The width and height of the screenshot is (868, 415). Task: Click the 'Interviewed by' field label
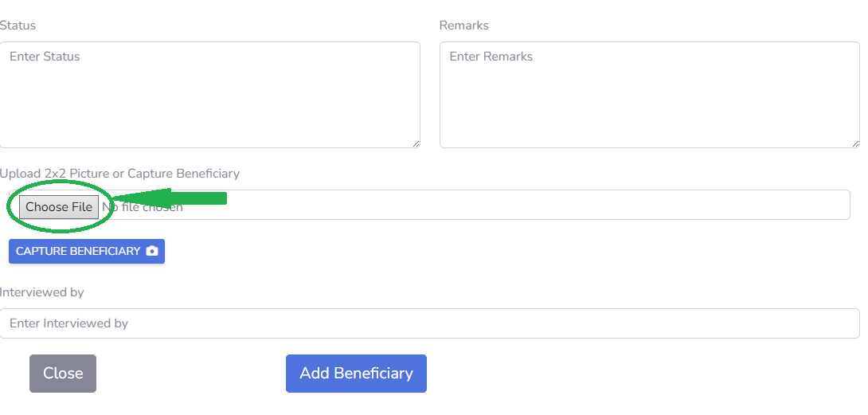42,292
